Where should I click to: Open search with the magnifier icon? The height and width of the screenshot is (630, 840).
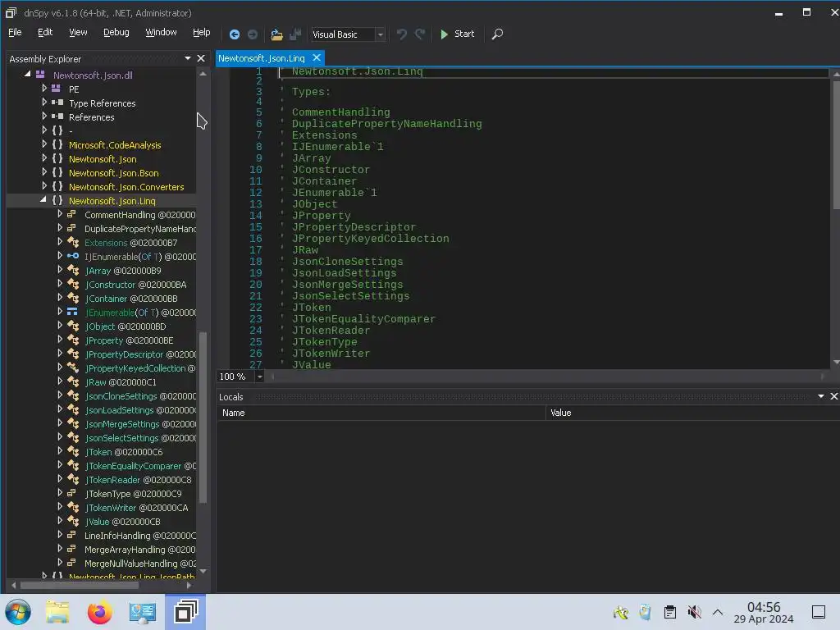(497, 34)
